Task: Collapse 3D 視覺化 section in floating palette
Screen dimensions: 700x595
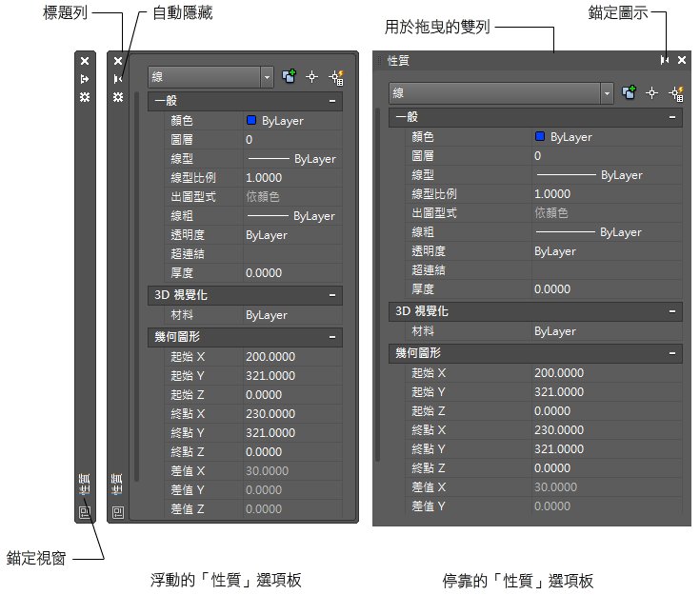Action: (332, 295)
